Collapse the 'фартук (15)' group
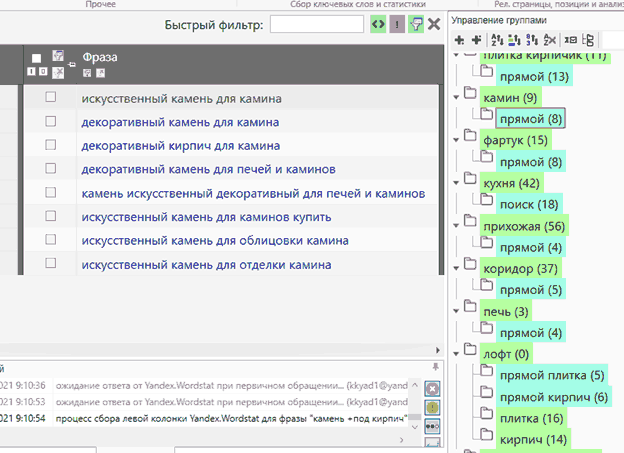Viewport: 624px width, 453px height. coord(456,140)
